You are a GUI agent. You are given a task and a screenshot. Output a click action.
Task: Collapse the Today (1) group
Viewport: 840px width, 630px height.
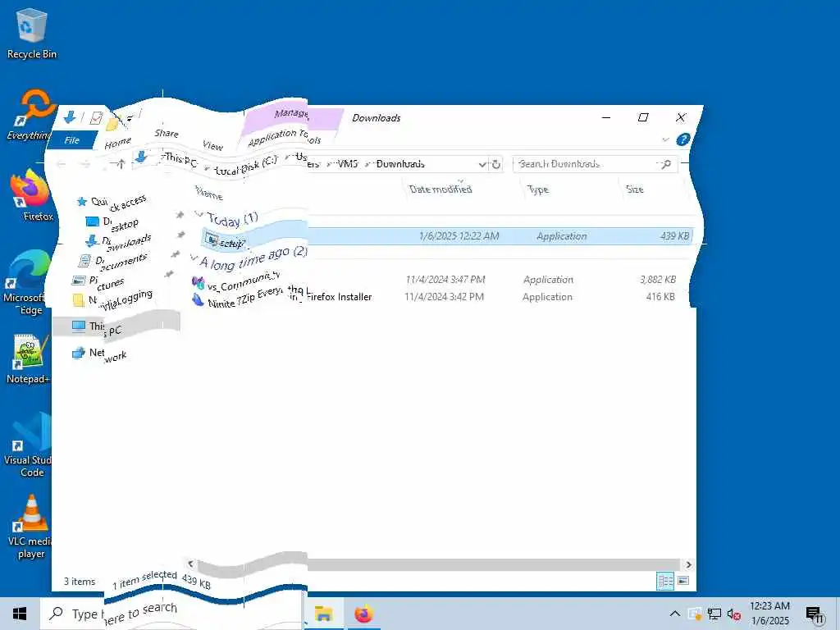pyautogui.click(x=199, y=214)
